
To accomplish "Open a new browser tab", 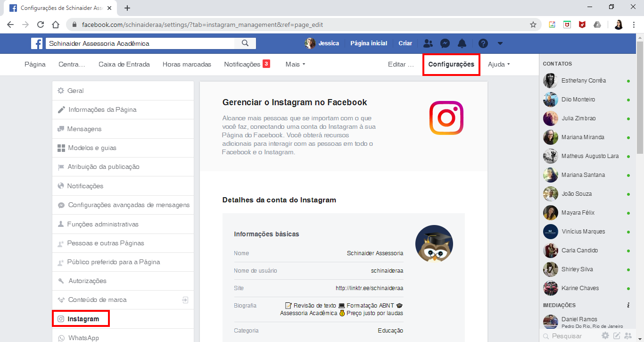I will tap(127, 8).
